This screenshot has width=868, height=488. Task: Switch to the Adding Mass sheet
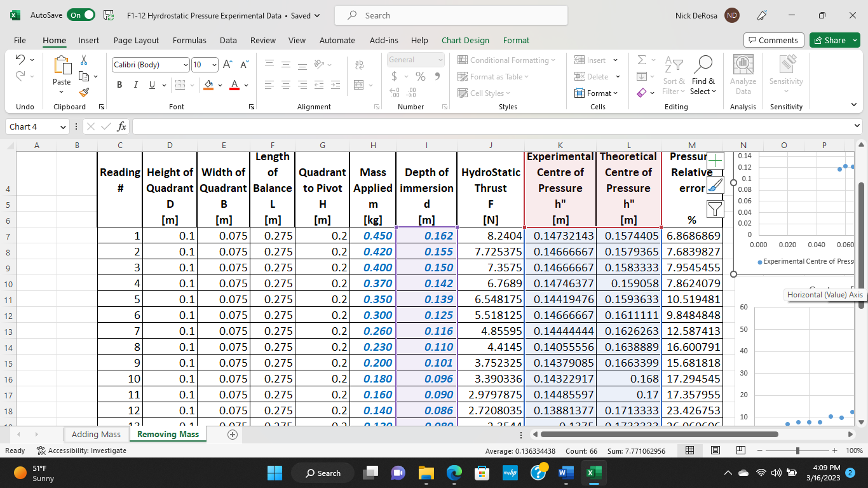(x=96, y=434)
